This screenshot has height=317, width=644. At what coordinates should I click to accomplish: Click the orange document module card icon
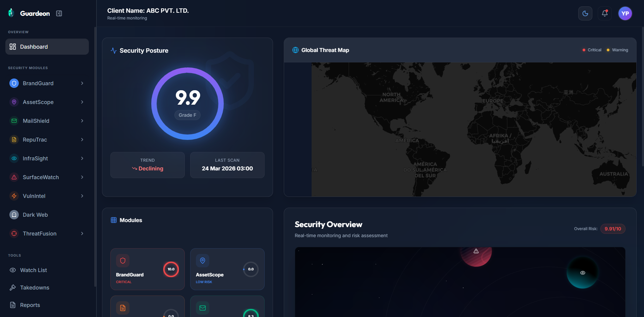(x=123, y=308)
